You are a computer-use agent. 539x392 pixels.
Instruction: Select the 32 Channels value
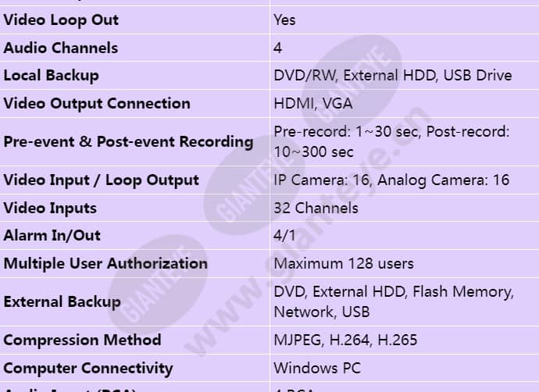[316, 208]
